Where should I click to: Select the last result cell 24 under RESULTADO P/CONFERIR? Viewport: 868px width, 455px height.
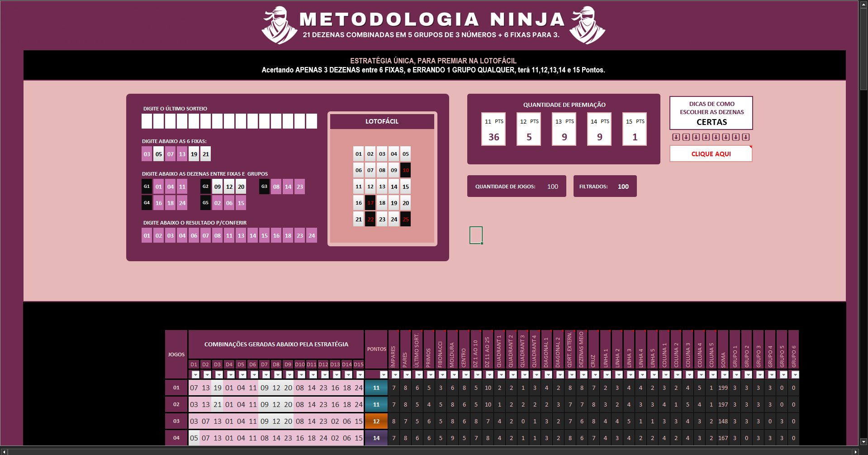click(312, 235)
